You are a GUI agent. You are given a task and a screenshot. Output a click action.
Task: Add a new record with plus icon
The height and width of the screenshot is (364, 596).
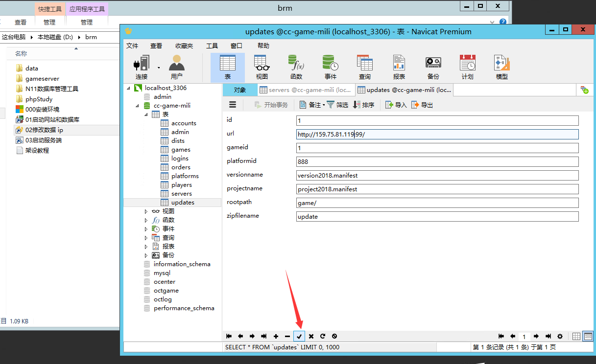pyautogui.click(x=276, y=336)
